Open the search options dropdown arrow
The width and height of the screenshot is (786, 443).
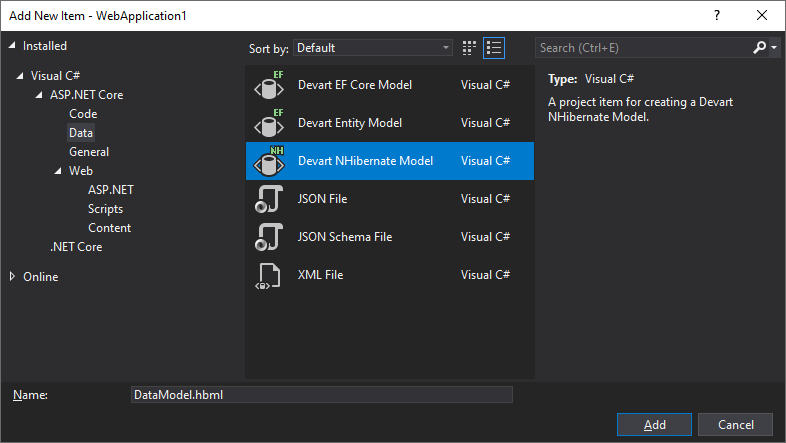774,48
